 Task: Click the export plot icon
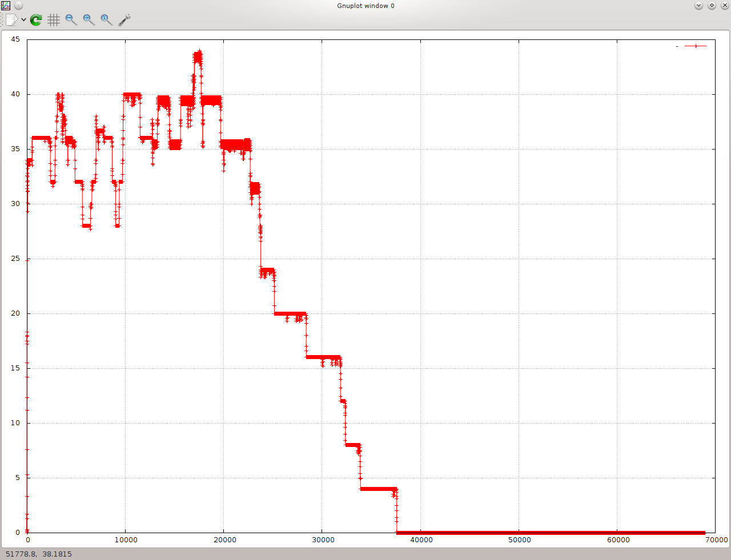pos(11,20)
